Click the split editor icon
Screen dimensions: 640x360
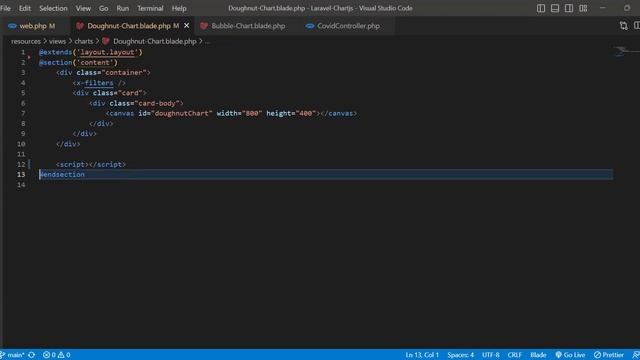636,26
